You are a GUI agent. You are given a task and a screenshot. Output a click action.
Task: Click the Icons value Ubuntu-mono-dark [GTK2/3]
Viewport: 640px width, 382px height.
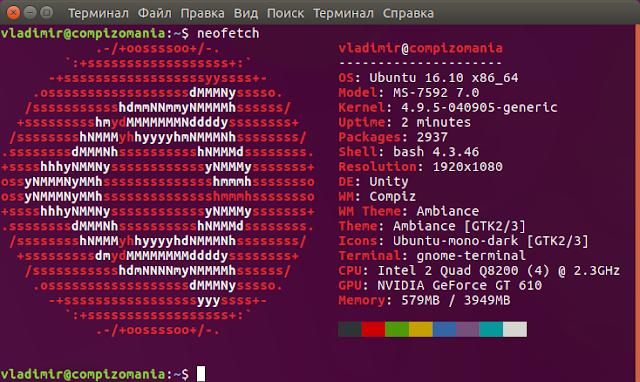[x=491, y=241]
